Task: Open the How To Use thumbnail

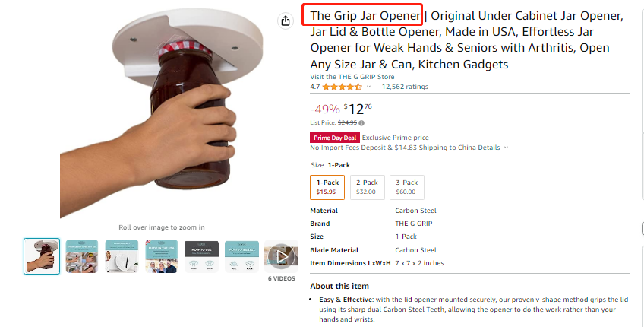Action: pos(202,256)
